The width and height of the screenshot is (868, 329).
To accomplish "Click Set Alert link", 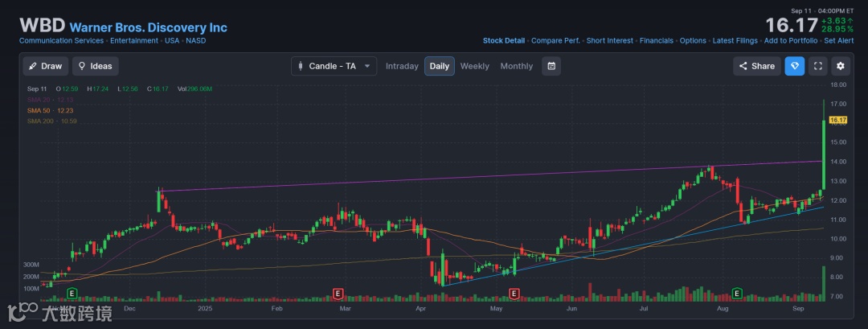I will [837, 40].
